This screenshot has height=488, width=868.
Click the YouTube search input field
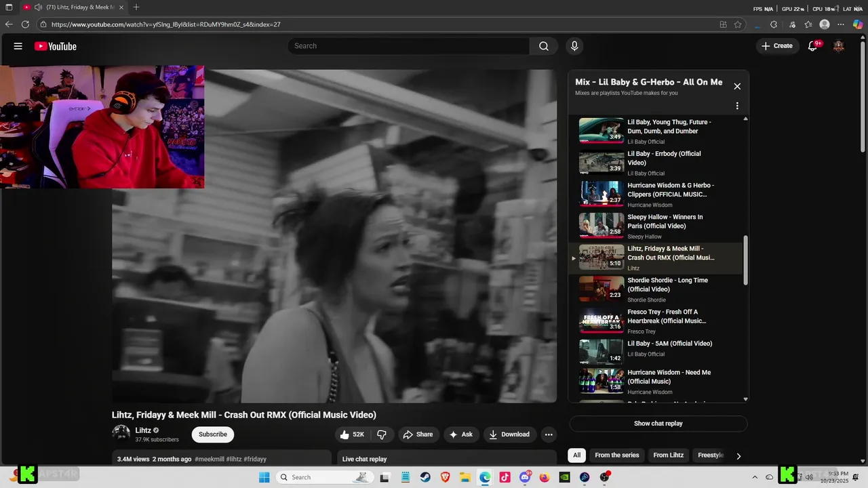point(409,46)
